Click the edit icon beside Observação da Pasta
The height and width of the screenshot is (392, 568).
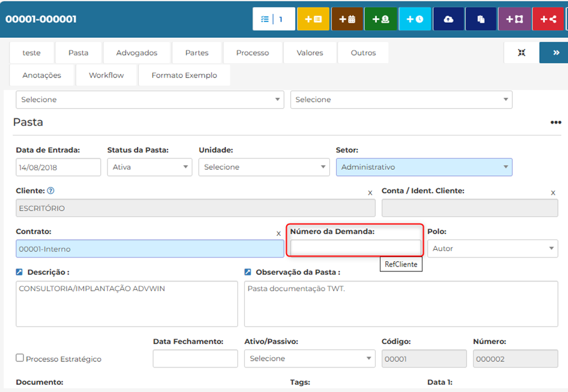click(x=248, y=272)
